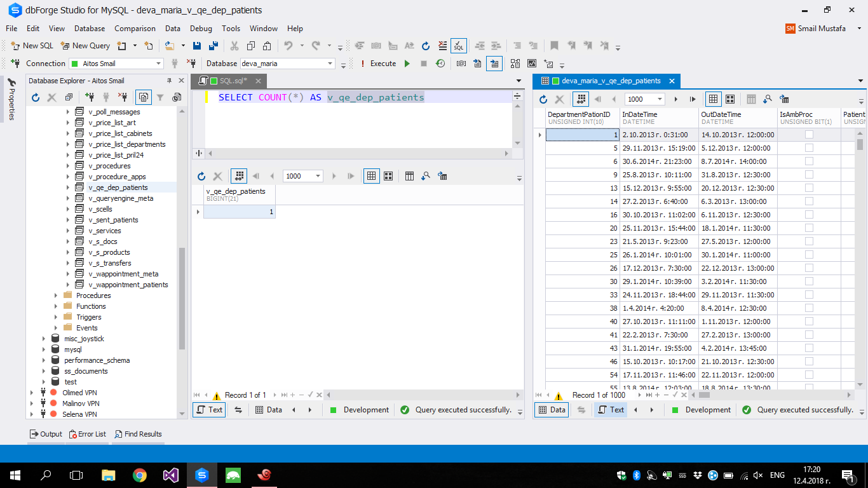Open the Error List panel

coord(88,434)
